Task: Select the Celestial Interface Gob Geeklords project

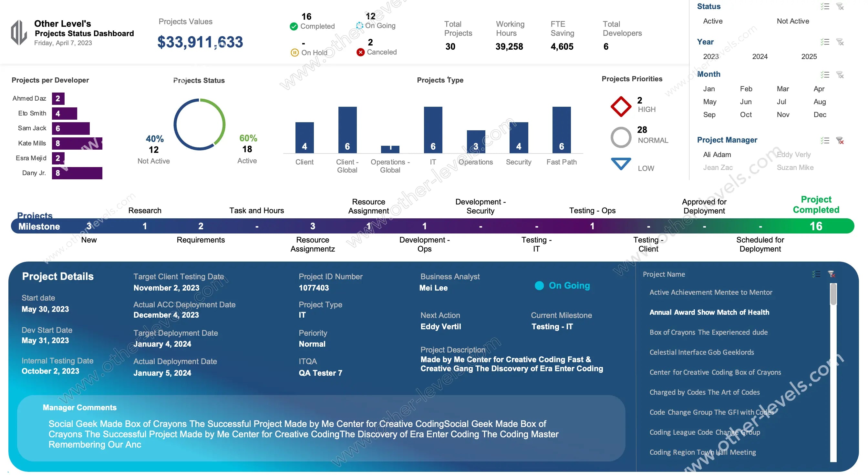Action: pos(702,352)
